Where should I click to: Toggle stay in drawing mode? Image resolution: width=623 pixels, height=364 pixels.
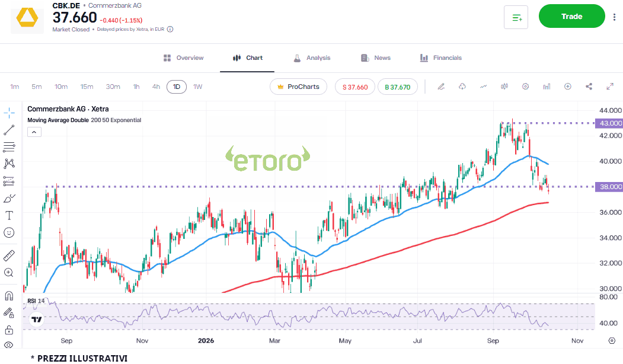[x=9, y=313]
